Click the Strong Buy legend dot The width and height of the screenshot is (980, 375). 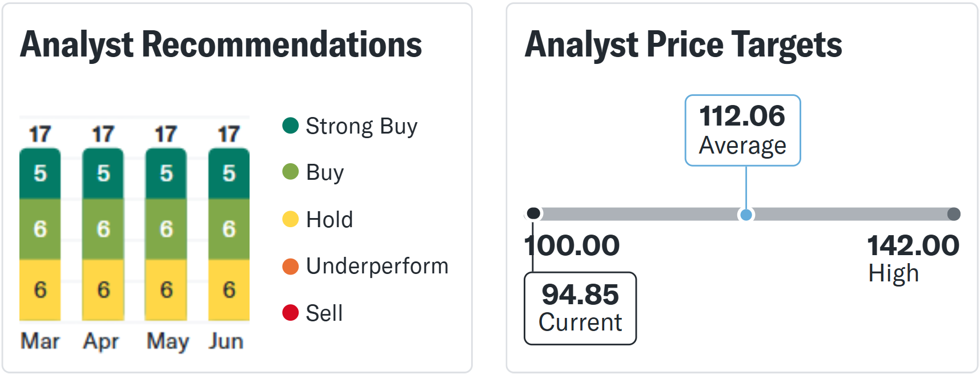[291, 126]
